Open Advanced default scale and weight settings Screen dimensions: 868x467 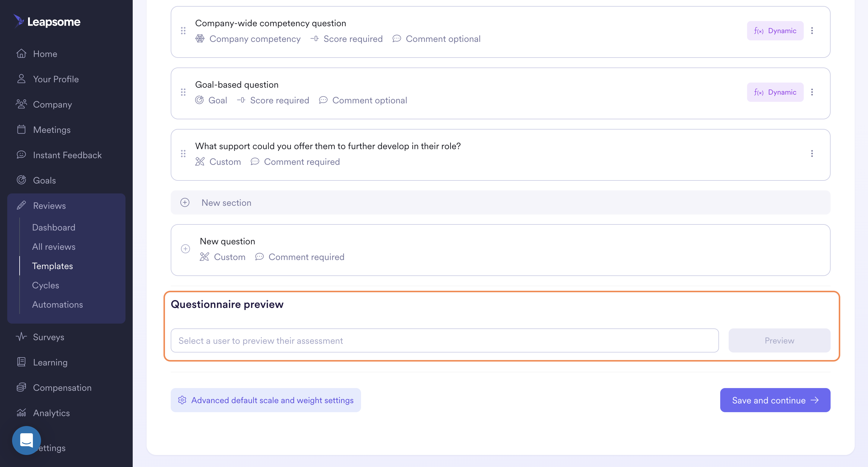click(x=265, y=400)
